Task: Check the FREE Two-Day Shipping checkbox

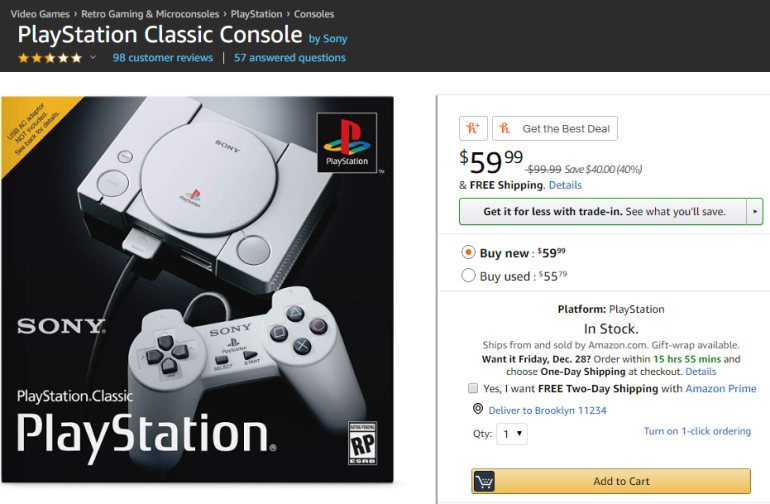Action: [x=473, y=388]
